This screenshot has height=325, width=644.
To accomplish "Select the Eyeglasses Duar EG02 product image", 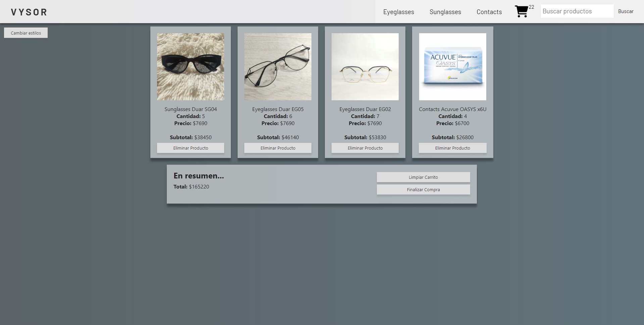I will pyautogui.click(x=365, y=67).
